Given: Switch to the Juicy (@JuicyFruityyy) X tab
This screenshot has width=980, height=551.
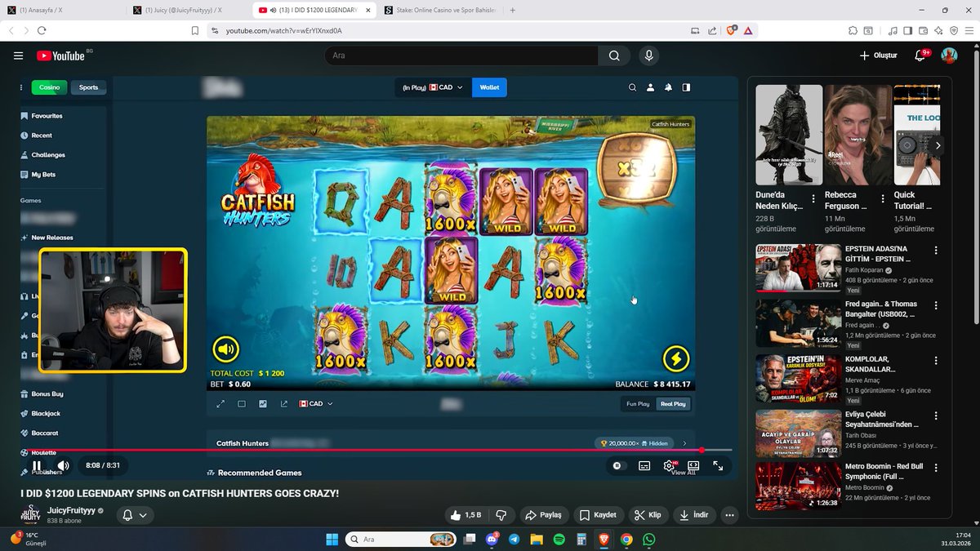Looking at the screenshot, I should point(186,10).
